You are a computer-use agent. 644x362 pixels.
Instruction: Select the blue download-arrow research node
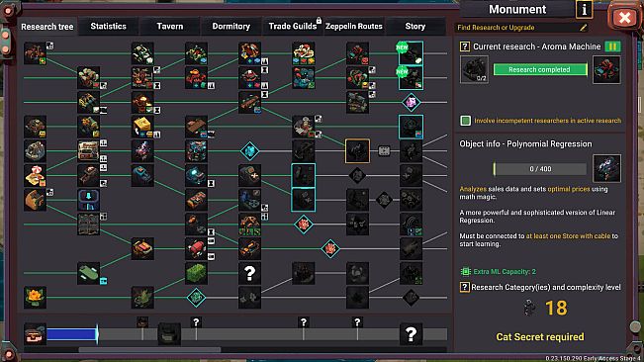pos(88,200)
